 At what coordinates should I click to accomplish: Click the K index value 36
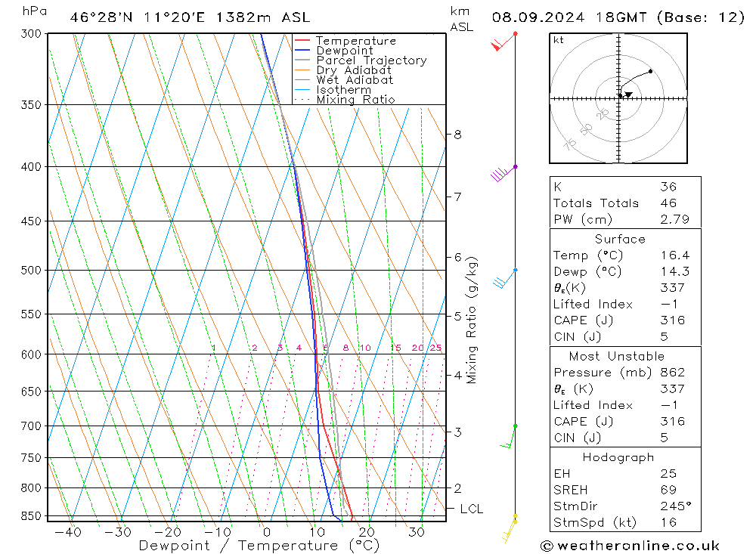pos(668,187)
